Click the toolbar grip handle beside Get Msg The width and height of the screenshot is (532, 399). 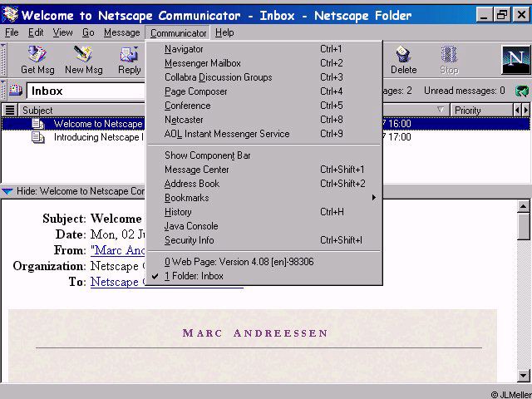click(x=3, y=60)
